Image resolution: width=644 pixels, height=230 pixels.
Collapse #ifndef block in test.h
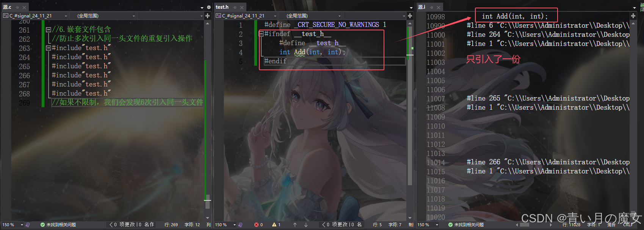[x=261, y=34]
